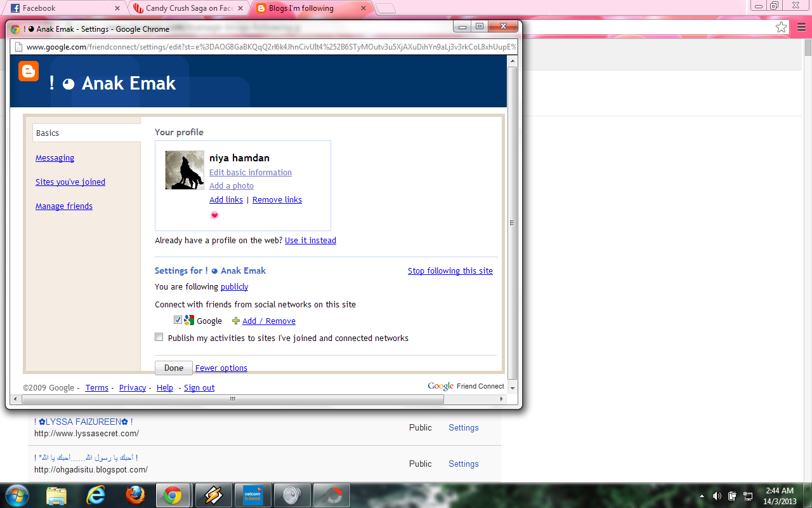Open Windows Explorer from taskbar

[56, 495]
